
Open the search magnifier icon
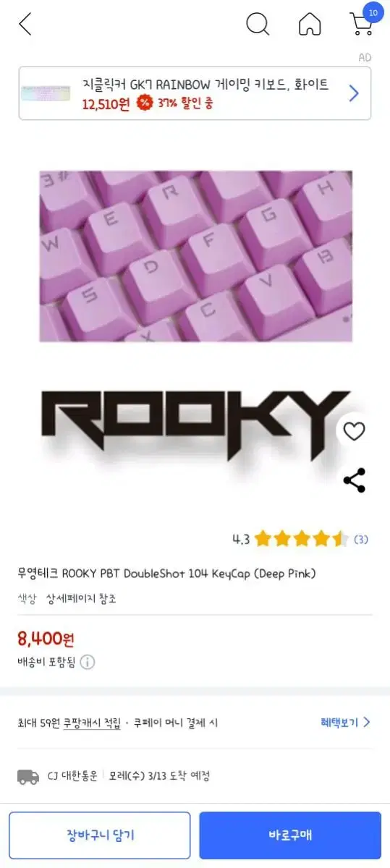coord(258,24)
